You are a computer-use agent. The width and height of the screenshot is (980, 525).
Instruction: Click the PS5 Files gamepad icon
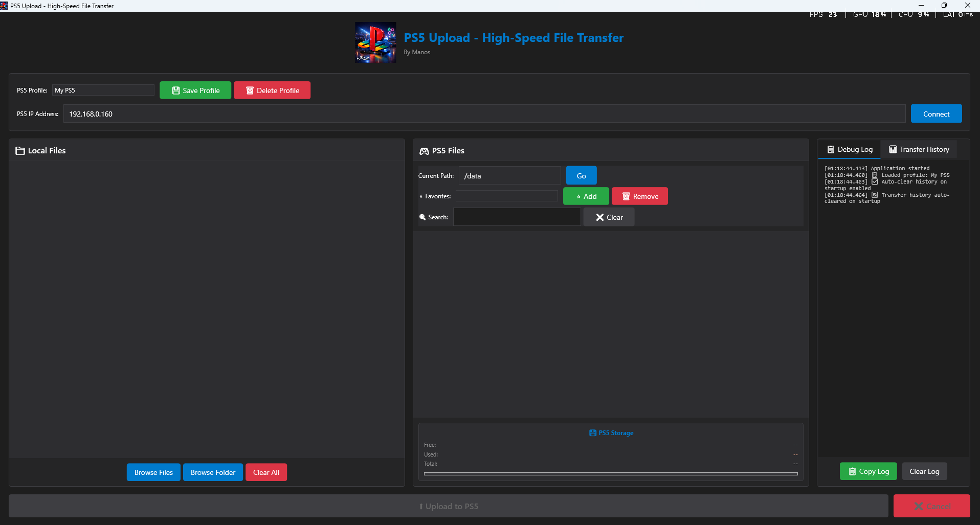(424, 151)
